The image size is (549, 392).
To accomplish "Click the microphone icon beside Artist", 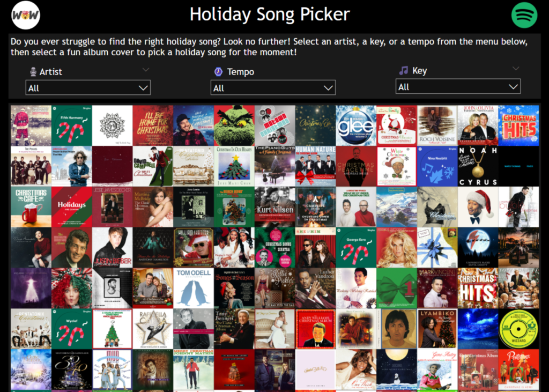I will pyautogui.click(x=33, y=72).
